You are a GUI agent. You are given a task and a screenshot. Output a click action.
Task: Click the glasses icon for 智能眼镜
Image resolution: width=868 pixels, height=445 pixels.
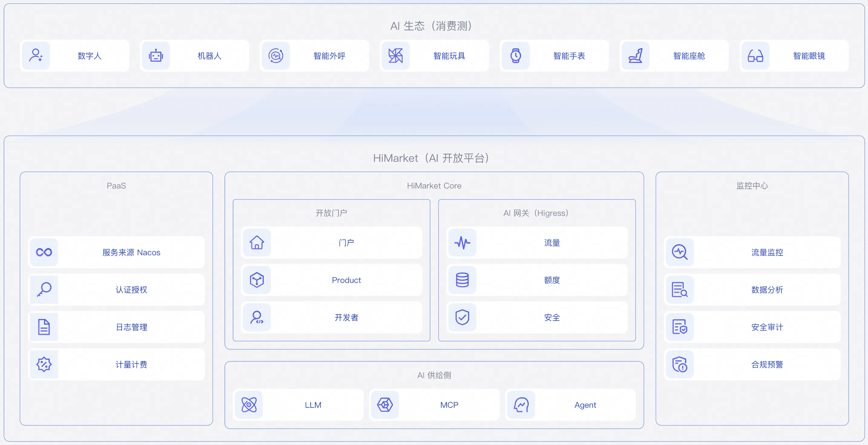click(x=755, y=56)
